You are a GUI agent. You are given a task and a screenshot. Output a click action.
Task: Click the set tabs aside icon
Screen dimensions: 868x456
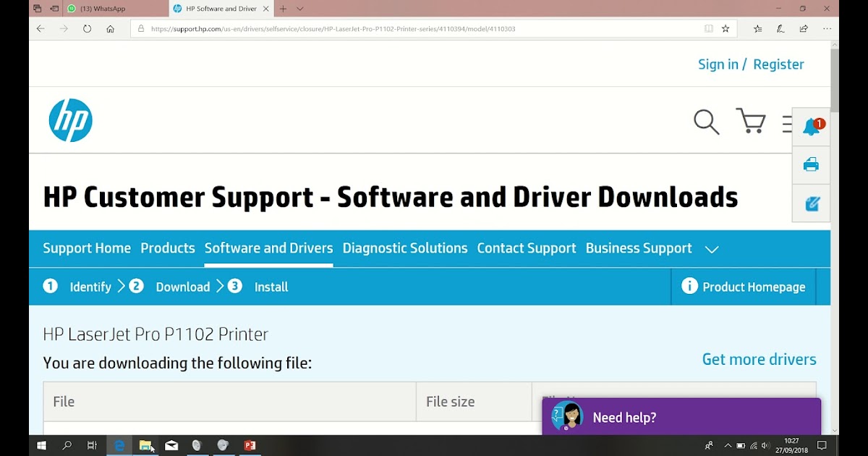pyautogui.click(x=54, y=9)
